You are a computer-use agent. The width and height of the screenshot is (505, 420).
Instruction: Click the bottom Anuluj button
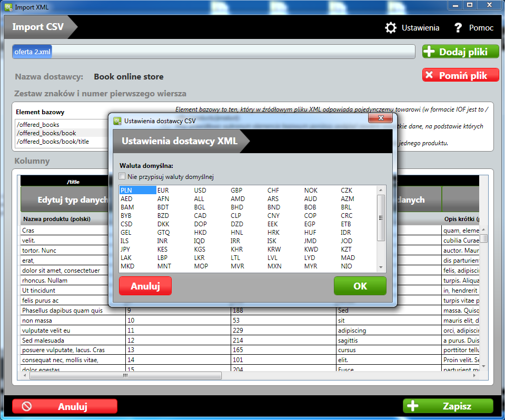point(65,406)
